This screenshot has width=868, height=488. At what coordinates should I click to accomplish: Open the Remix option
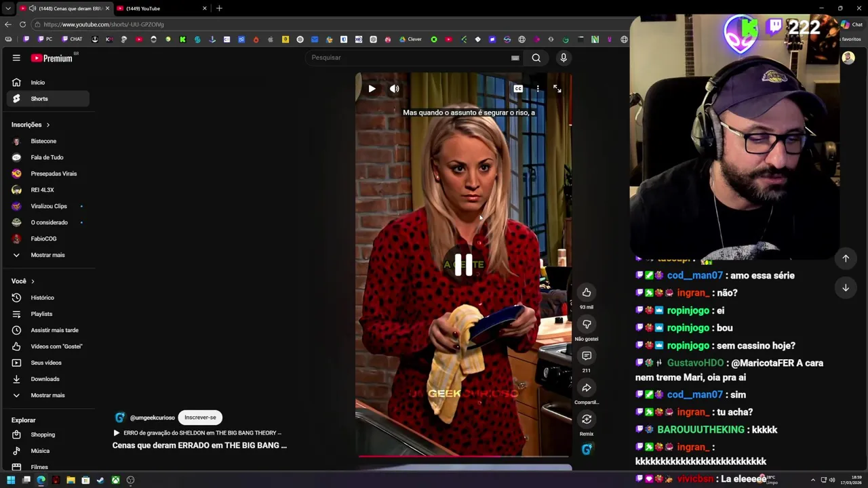(587, 420)
